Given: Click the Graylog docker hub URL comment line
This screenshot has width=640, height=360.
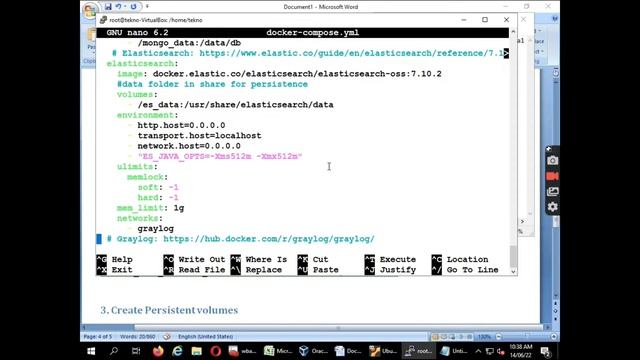Looking at the screenshot, I should (x=240, y=239).
